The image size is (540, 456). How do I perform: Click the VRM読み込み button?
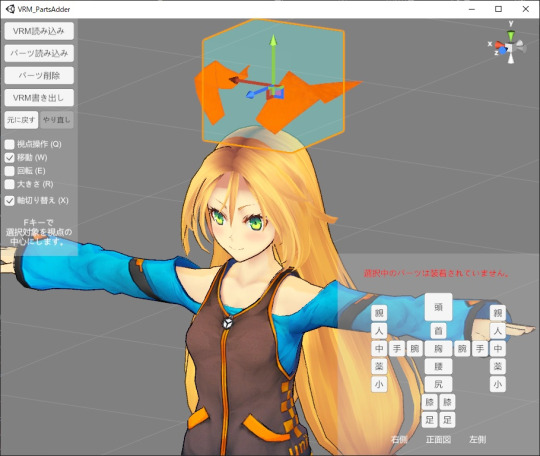coord(39,31)
